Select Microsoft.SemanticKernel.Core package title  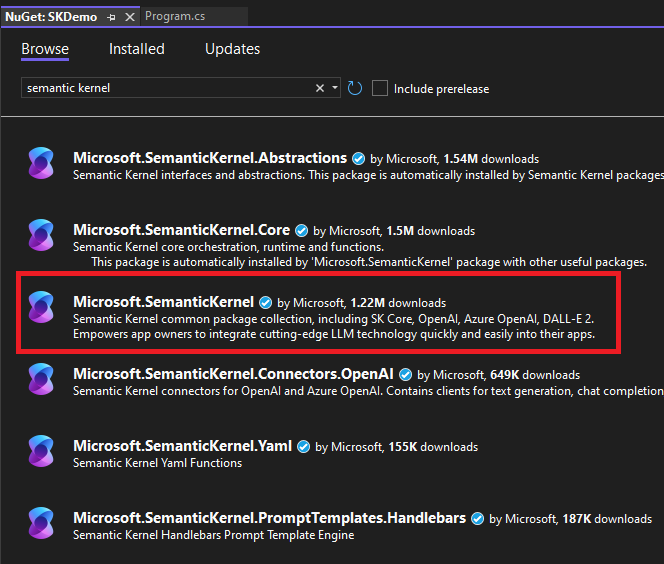[182, 230]
